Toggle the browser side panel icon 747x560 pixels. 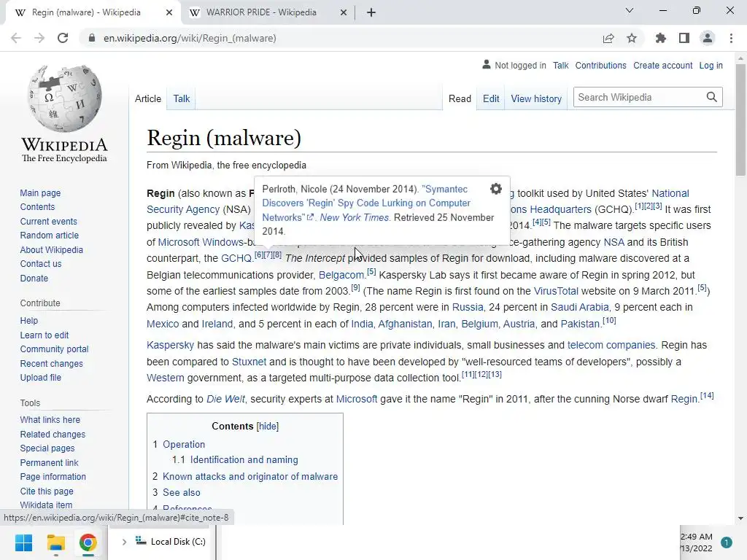point(684,38)
